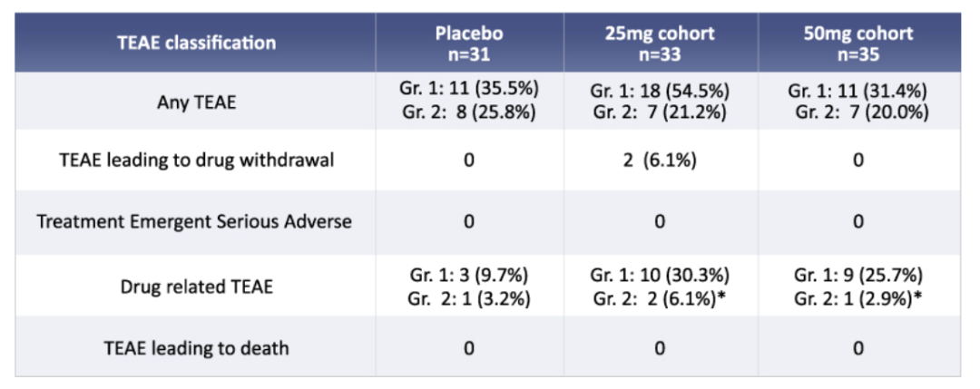Click "Treatment Emergent Serious Adverse" row label
Viewport: 980px width, 389px height.
(x=194, y=221)
